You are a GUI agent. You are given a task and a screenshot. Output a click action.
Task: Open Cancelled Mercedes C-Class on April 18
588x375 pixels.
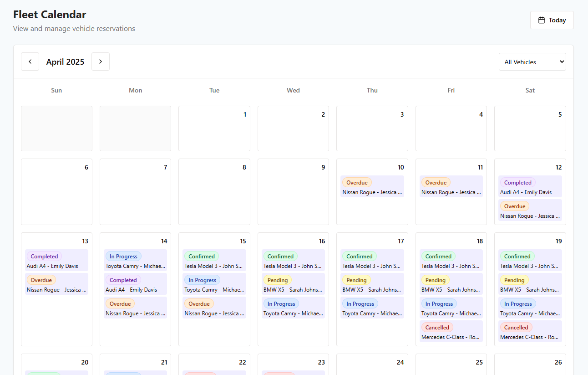(x=451, y=332)
